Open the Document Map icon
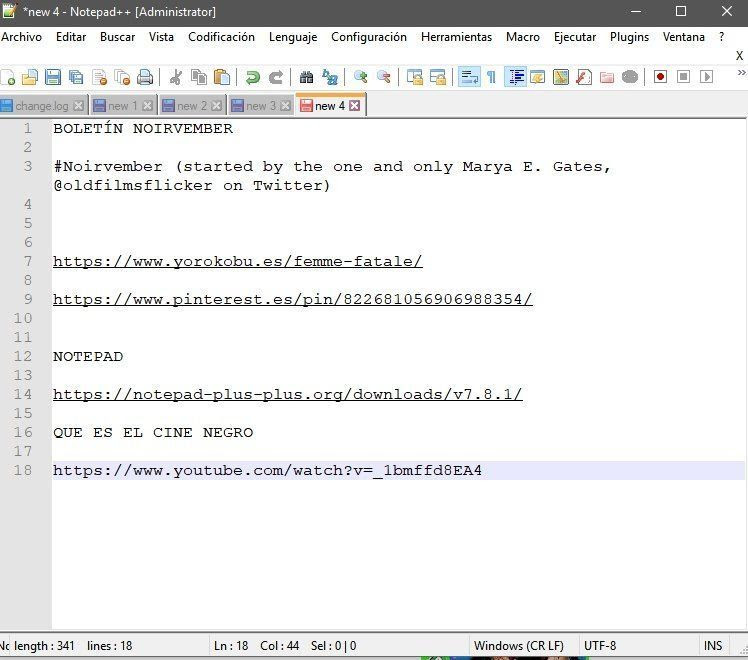The height and width of the screenshot is (660, 748). click(561, 77)
